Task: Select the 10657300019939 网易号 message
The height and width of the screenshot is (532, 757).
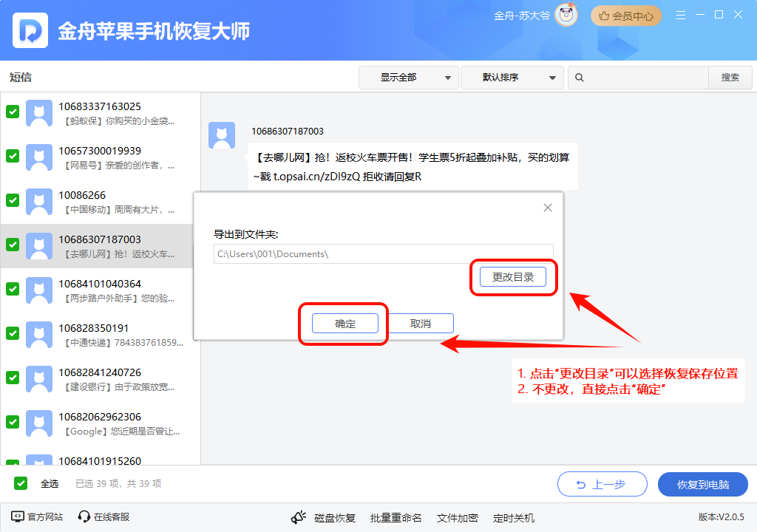Action: (101, 158)
